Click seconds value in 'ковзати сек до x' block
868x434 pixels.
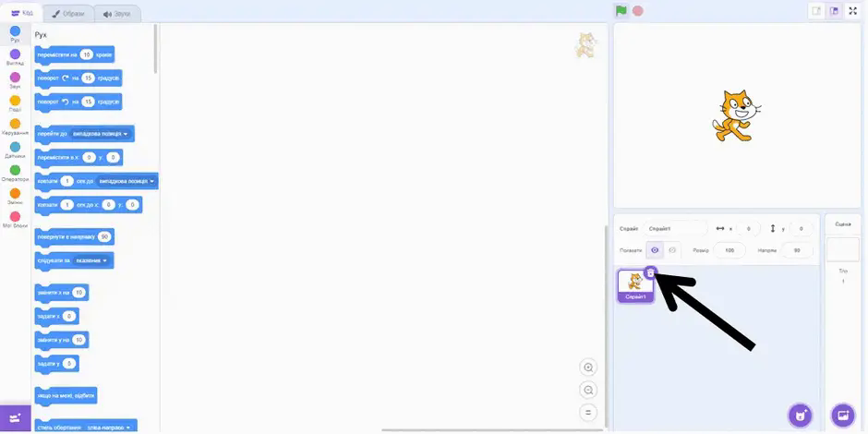point(66,205)
